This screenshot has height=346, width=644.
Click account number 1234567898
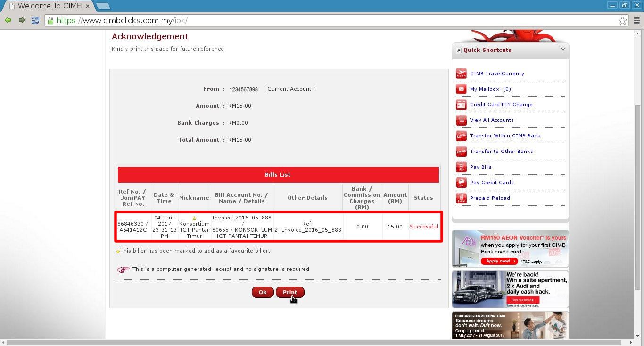pyautogui.click(x=244, y=89)
